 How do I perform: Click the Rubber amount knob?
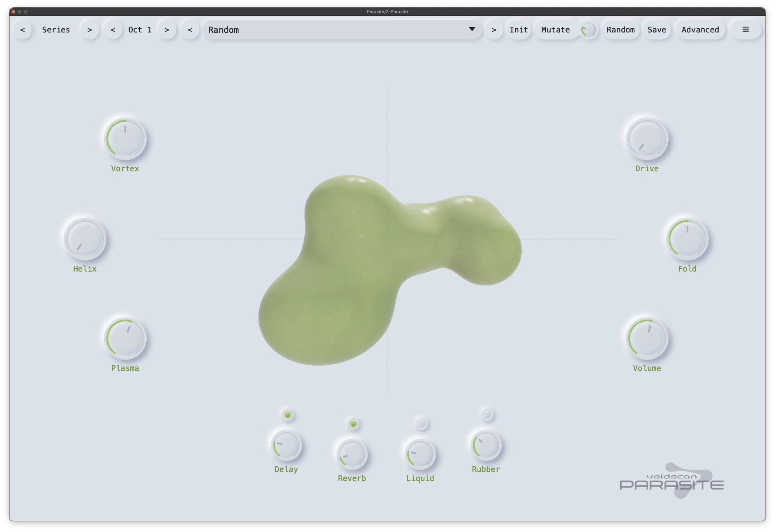(486, 446)
